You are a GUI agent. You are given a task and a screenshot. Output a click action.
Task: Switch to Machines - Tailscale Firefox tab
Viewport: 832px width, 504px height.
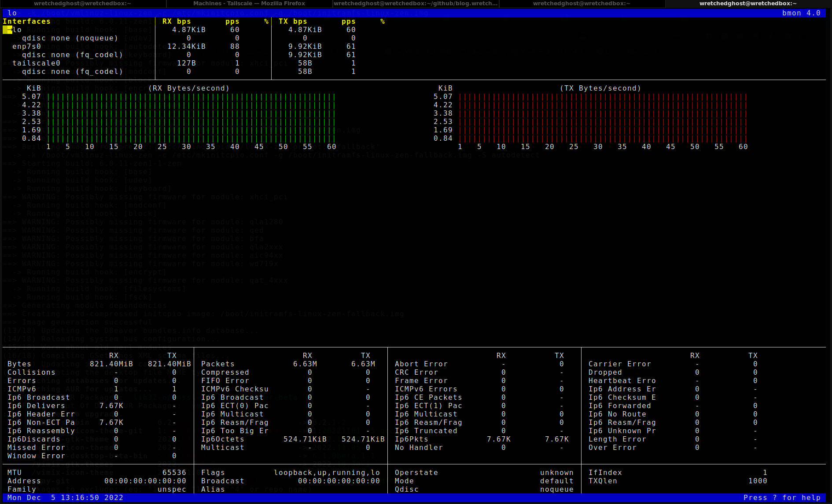coord(249,4)
